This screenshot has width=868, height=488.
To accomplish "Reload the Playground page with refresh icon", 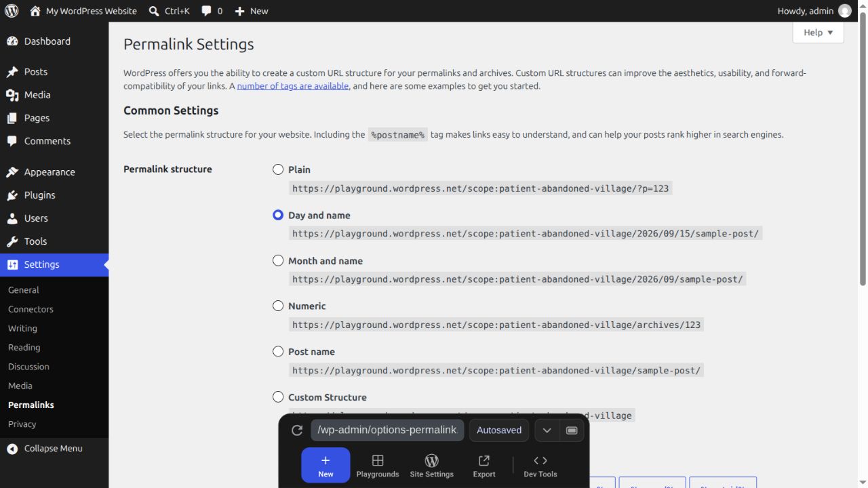I will [296, 430].
